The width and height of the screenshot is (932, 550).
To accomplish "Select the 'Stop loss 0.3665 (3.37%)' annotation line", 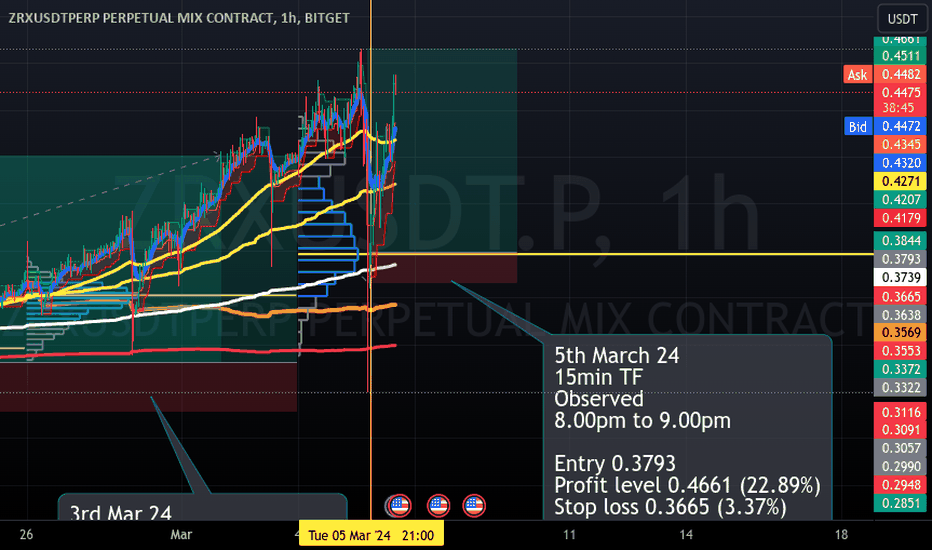I will point(670,507).
